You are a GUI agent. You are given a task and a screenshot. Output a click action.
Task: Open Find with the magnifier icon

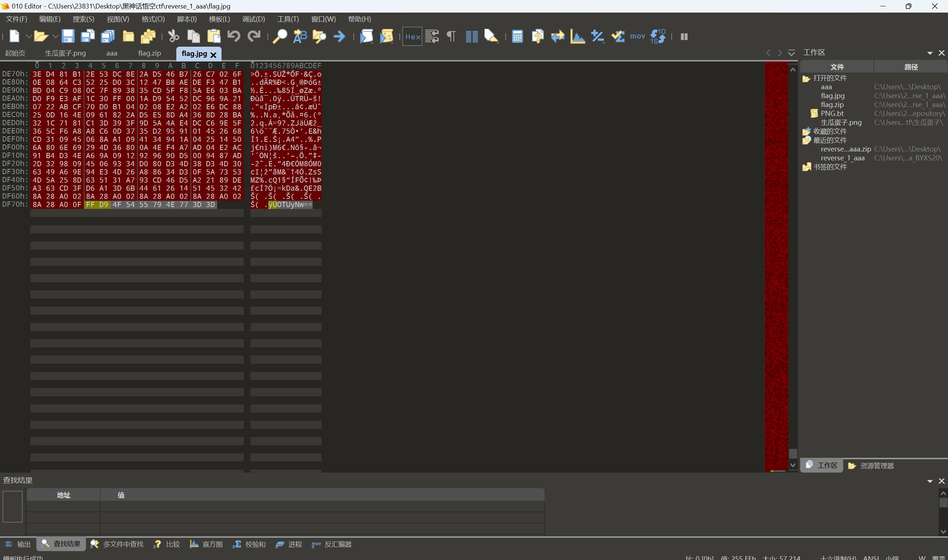pos(280,36)
